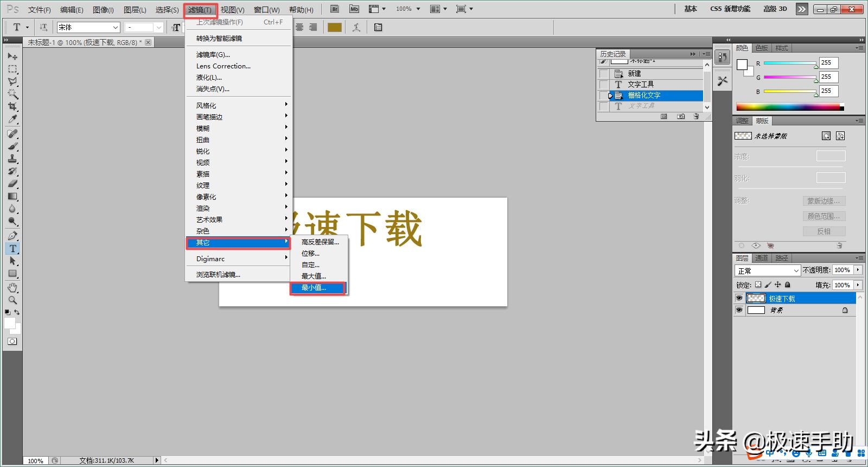Toggle the Character and Paragraph panels
The image size is (868, 467).
tap(378, 27)
